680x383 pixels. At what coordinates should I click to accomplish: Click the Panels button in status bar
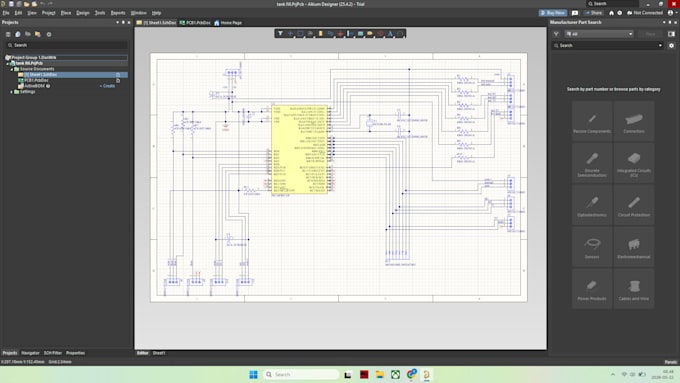pyautogui.click(x=670, y=362)
